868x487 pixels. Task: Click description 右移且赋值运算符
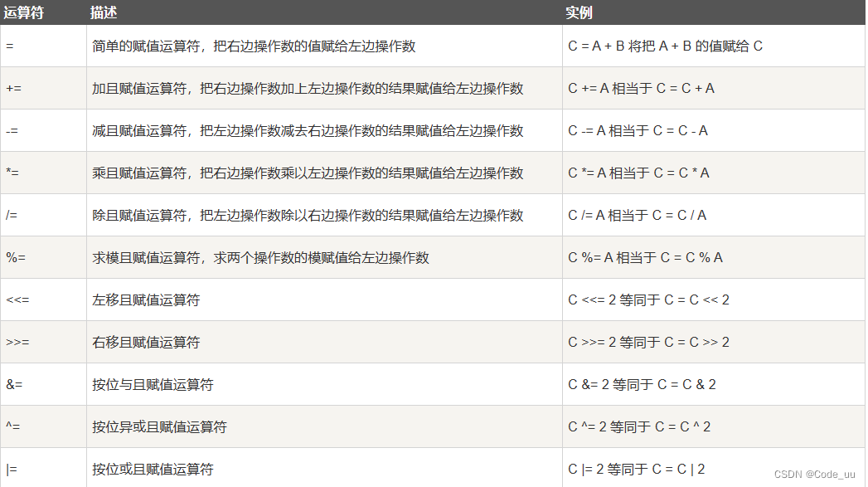(146, 343)
